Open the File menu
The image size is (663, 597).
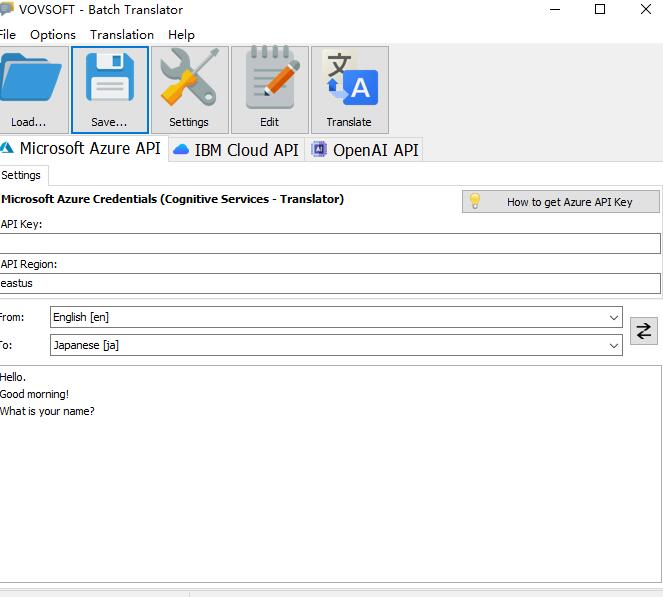(7, 35)
